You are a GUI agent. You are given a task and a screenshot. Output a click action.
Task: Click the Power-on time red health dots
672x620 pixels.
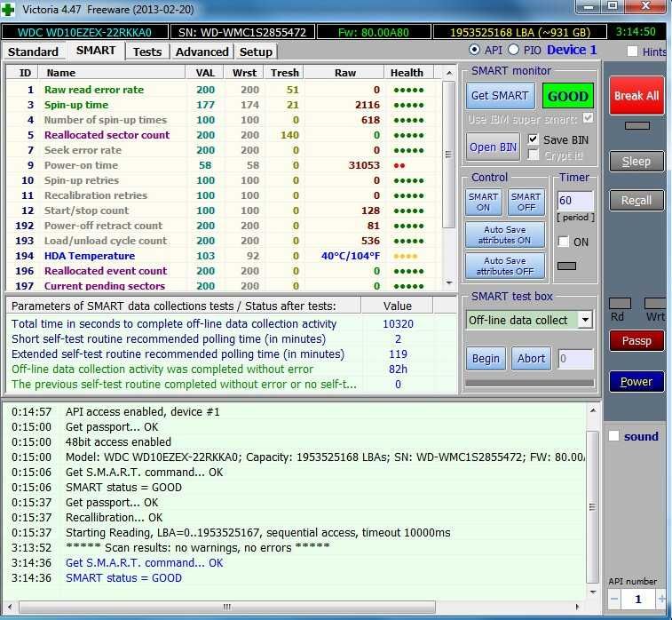click(x=399, y=165)
